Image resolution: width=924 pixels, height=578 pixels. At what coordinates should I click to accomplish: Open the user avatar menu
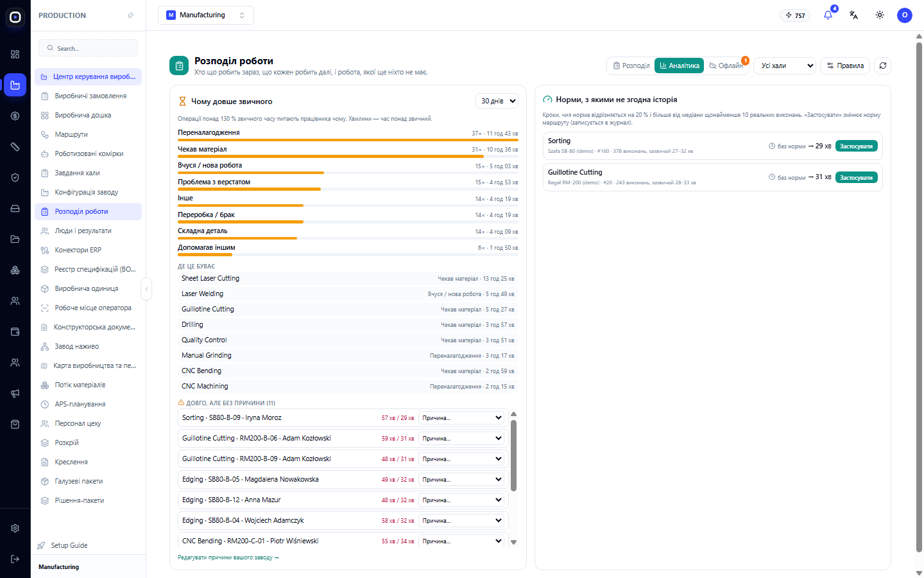click(x=905, y=15)
